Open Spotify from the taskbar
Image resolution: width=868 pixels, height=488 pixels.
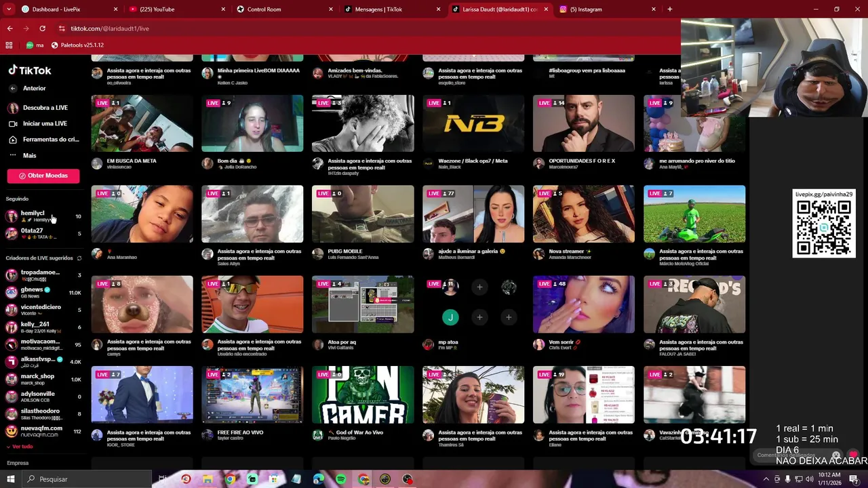coord(341,479)
